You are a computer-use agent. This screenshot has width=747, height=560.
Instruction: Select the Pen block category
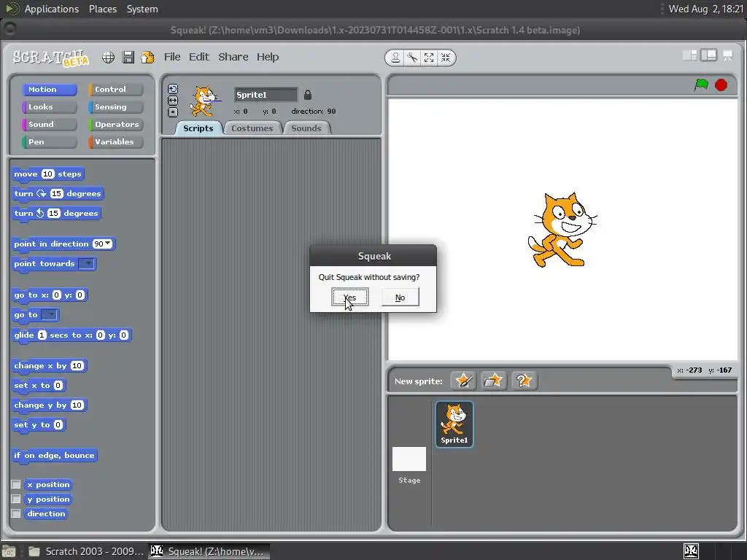(49, 142)
